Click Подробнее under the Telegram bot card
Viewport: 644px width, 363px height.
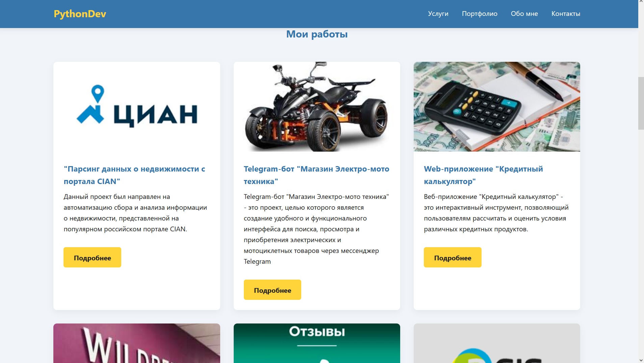(x=273, y=290)
